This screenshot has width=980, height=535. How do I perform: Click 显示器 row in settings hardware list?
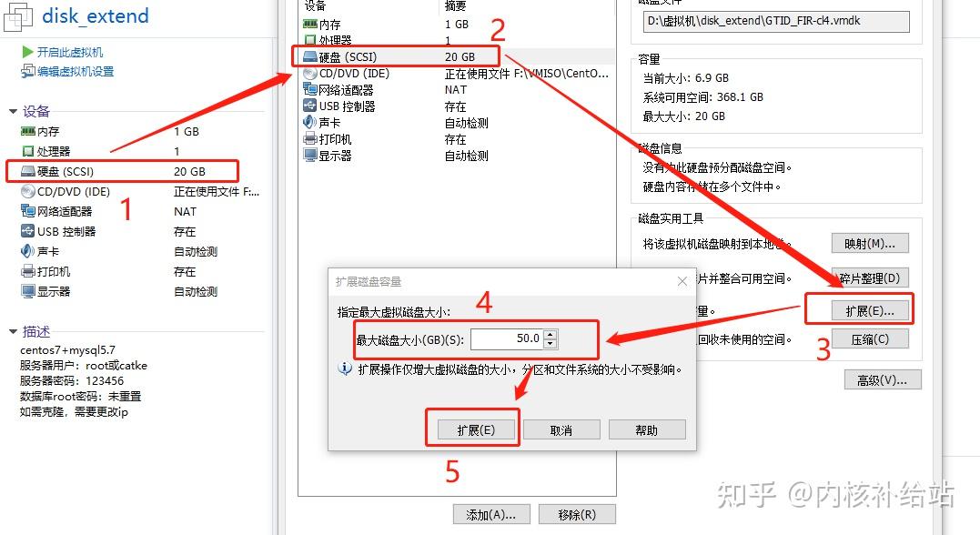tap(456, 155)
